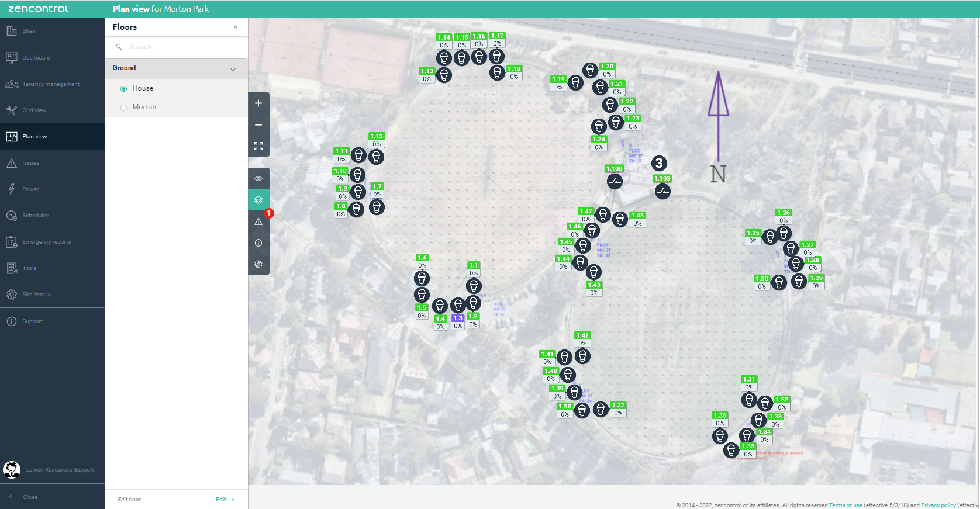Close the site sidebar menu
Image resolution: width=980 pixels, height=509 pixels.
click(x=52, y=497)
